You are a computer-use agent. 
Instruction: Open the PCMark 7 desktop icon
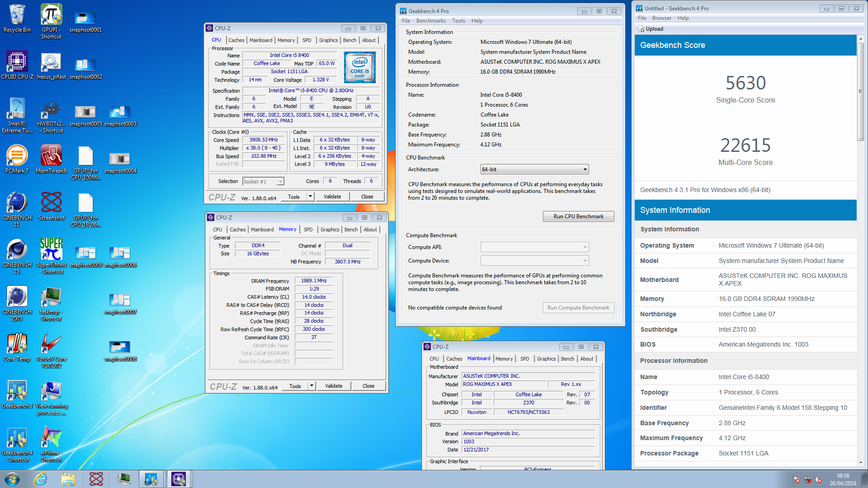click(17, 160)
